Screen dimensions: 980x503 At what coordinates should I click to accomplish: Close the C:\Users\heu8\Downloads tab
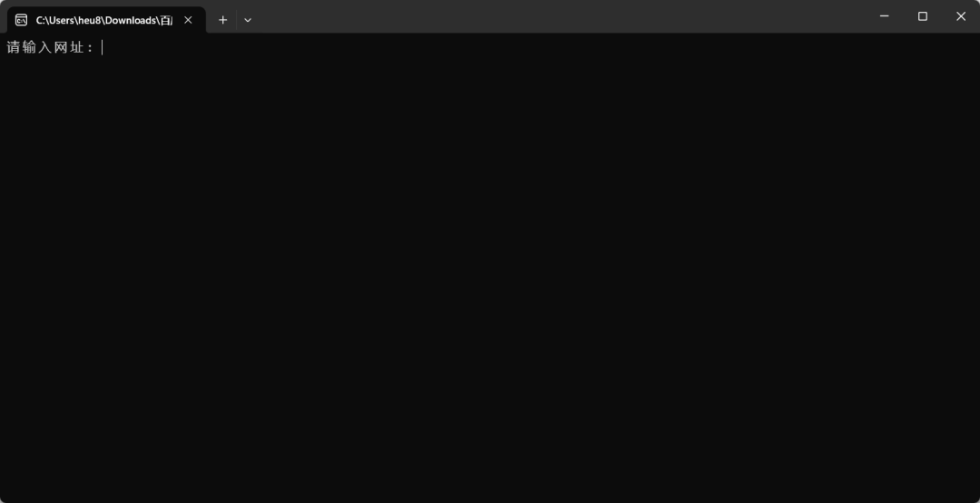pos(188,20)
